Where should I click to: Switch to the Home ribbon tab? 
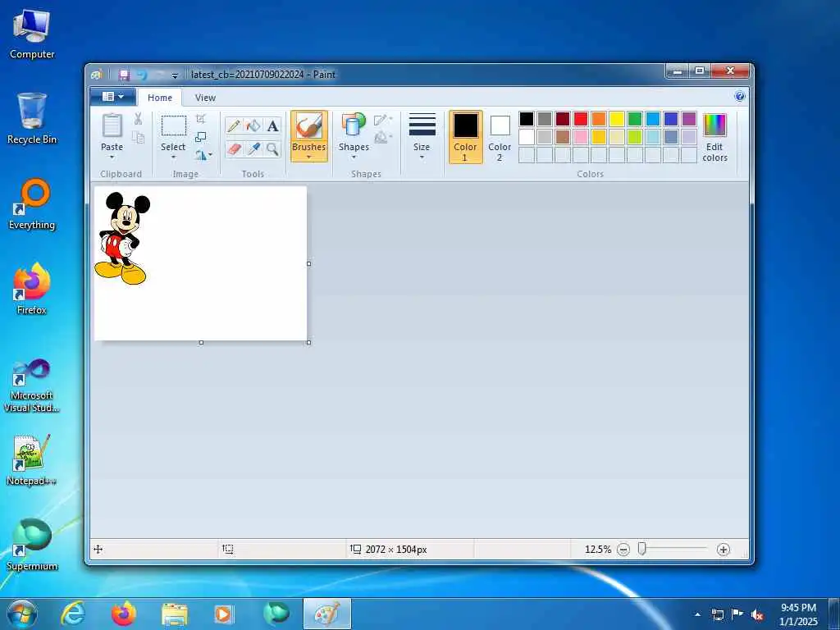pyautogui.click(x=160, y=98)
